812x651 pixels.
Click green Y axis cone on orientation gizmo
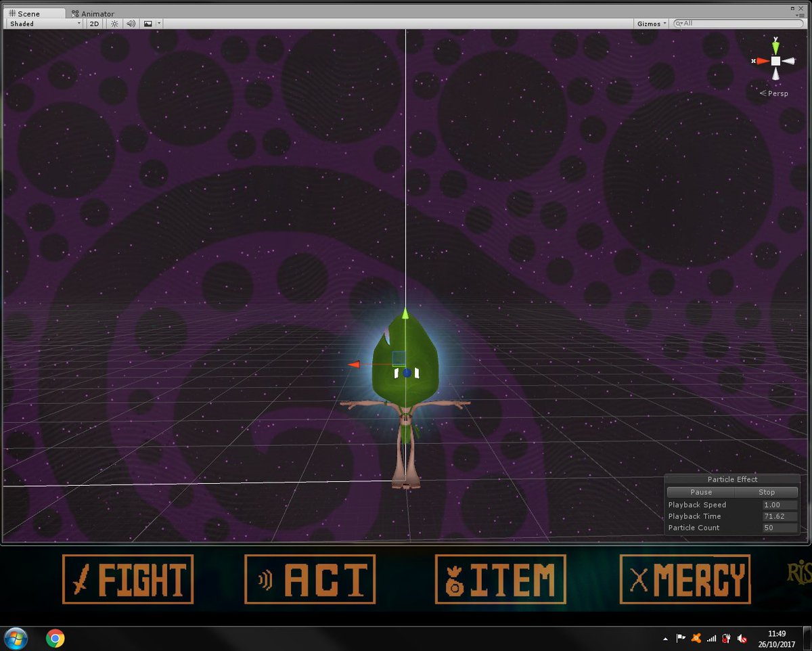775,47
